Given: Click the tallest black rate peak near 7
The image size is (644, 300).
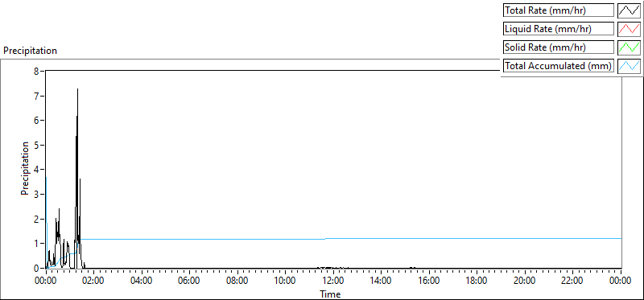Looking at the screenshot, I should 77,89.
